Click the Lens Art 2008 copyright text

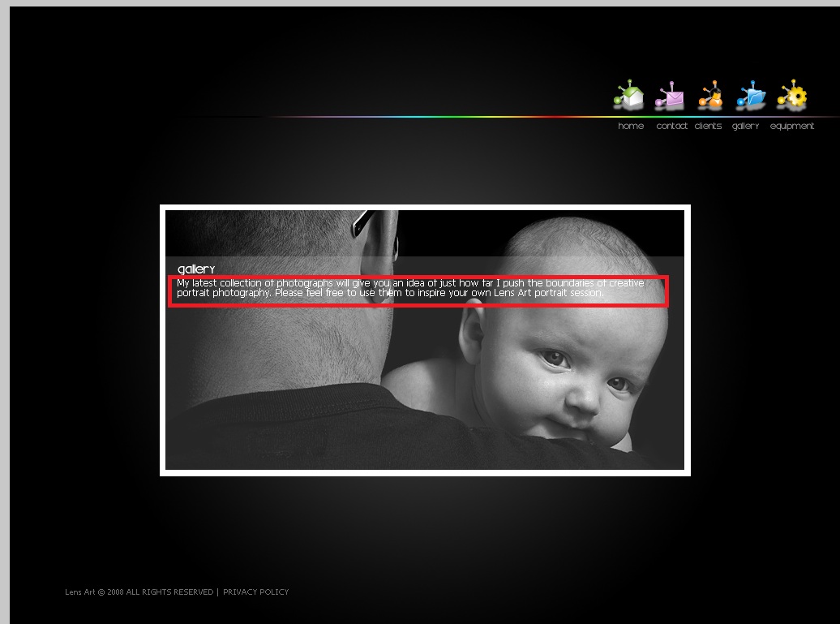click(139, 592)
